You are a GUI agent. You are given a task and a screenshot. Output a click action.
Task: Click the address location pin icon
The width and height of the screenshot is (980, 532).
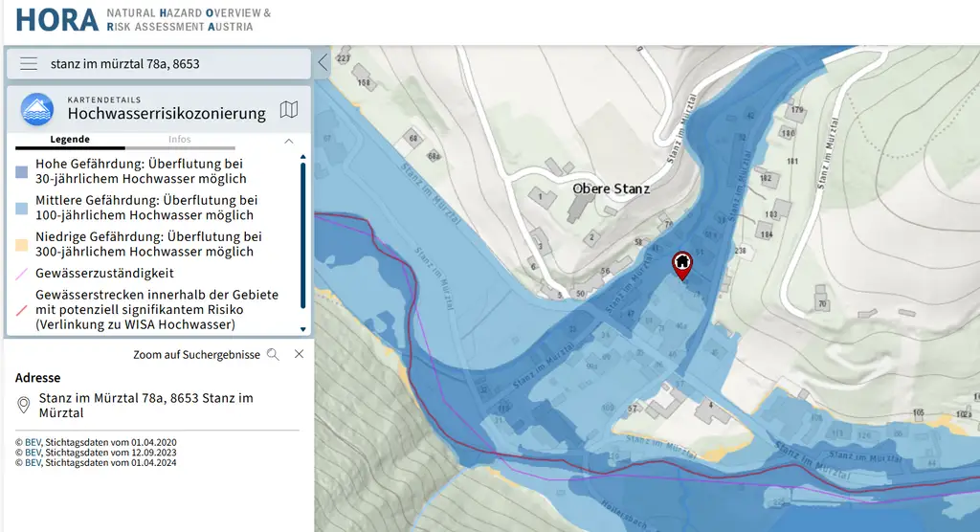24,405
